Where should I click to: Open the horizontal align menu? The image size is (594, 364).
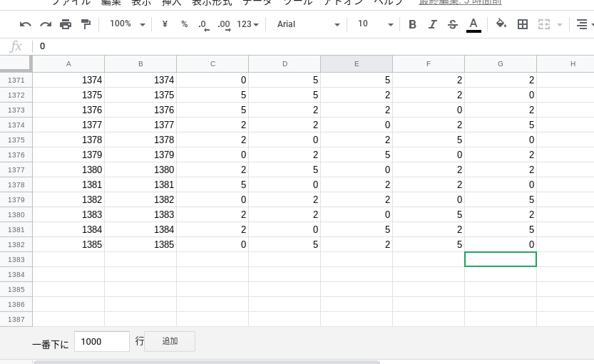584,25
